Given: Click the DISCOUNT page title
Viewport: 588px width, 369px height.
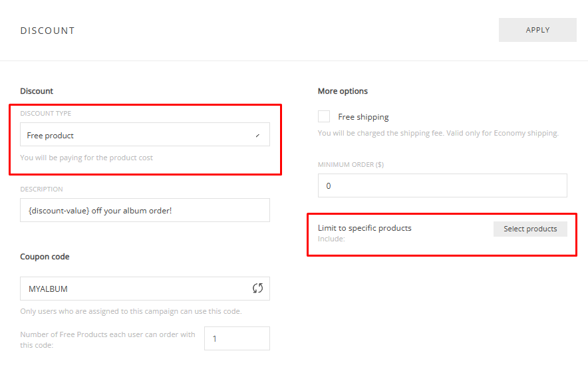Looking at the screenshot, I should coord(47,31).
